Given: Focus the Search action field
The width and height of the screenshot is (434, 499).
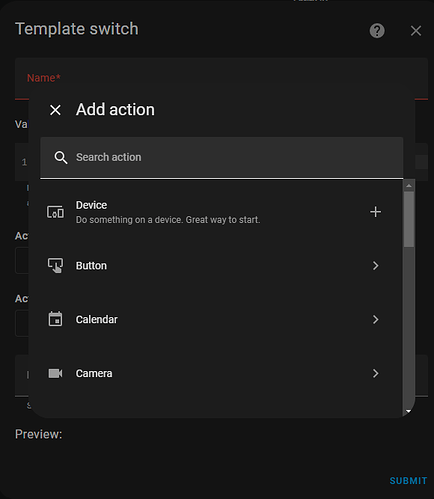Looking at the screenshot, I should [222, 157].
